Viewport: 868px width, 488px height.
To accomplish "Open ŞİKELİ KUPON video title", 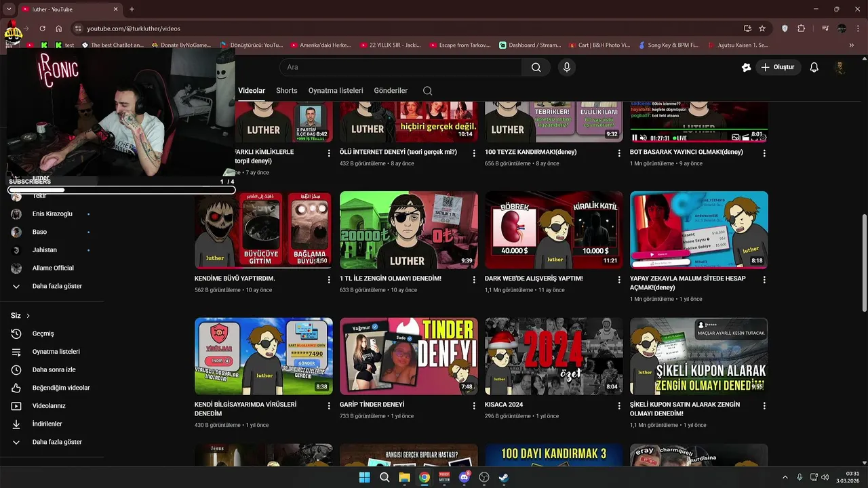I will 685,409.
